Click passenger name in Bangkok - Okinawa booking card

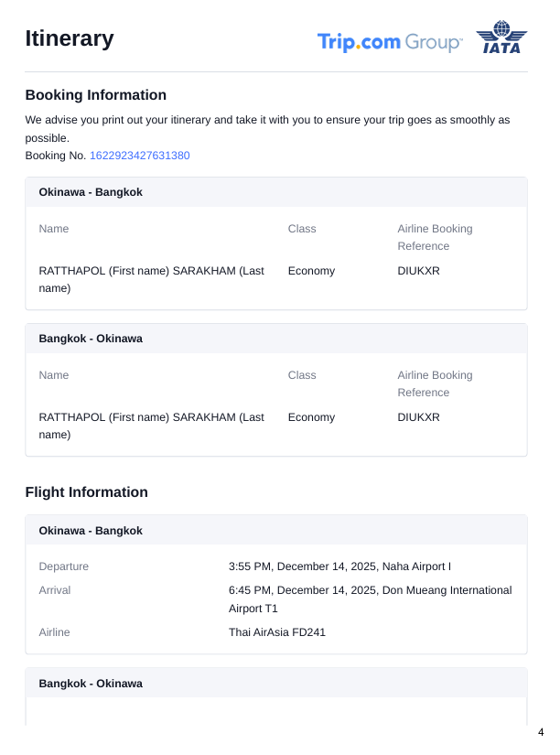pos(152,426)
